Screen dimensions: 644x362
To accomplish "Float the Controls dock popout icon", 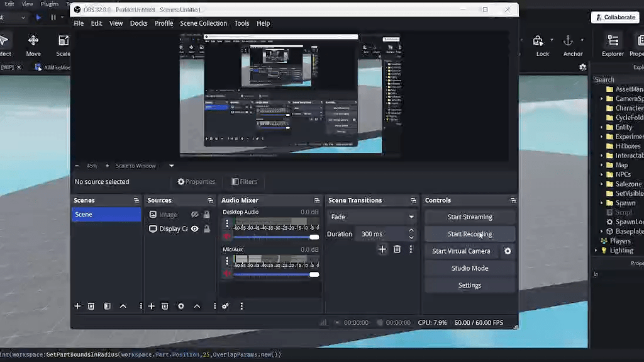I will (513, 200).
